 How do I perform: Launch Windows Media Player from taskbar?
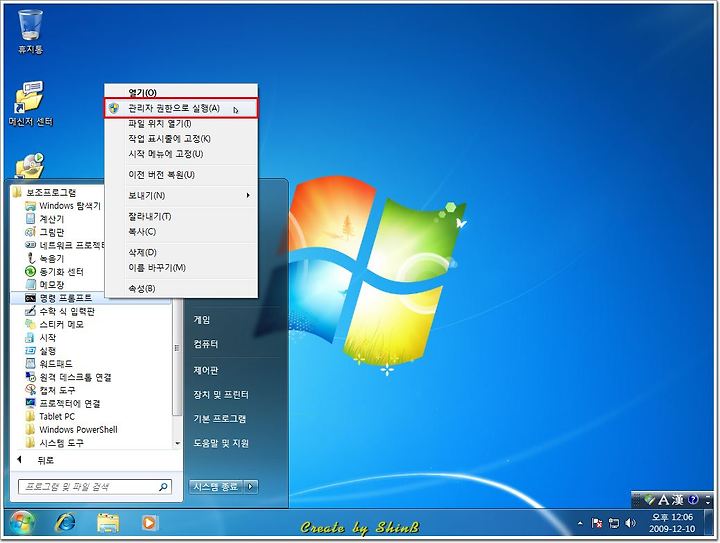pos(149,523)
